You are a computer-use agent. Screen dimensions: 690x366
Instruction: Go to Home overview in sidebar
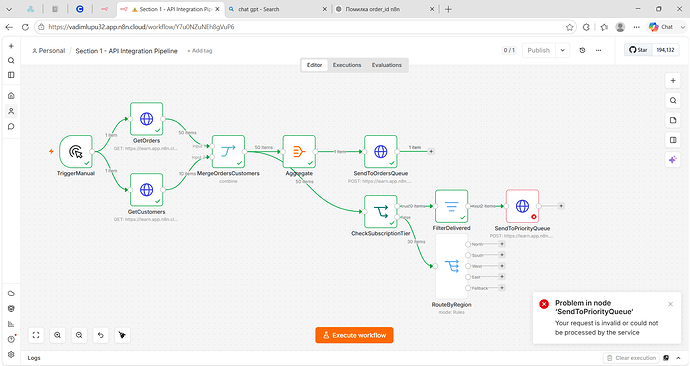[x=11, y=95]
